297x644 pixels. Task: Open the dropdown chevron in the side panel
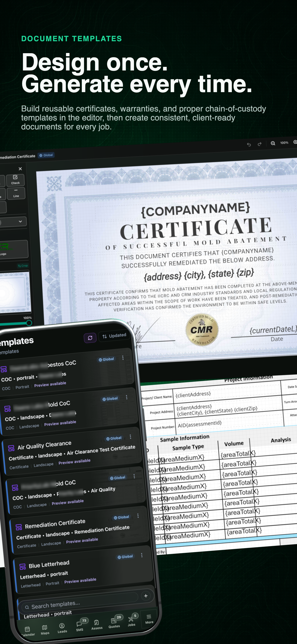tap(20, 222)
